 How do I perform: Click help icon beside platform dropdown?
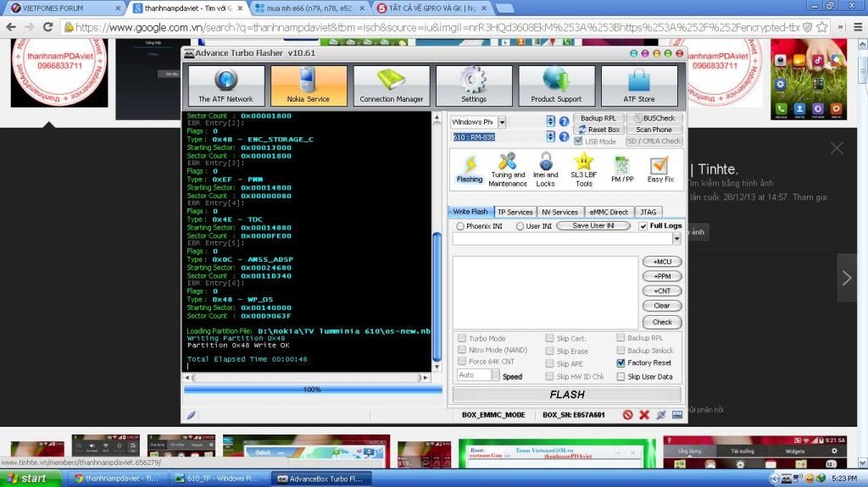(564, 121)
